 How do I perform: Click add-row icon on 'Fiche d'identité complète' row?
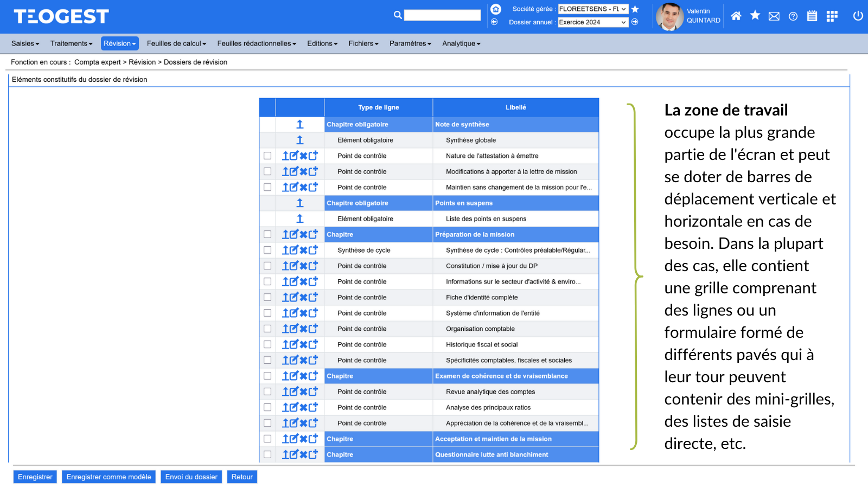point(313,297)
